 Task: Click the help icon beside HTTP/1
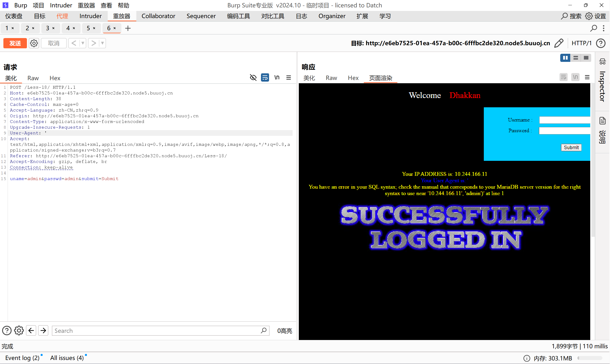click(x=600, y=43)
